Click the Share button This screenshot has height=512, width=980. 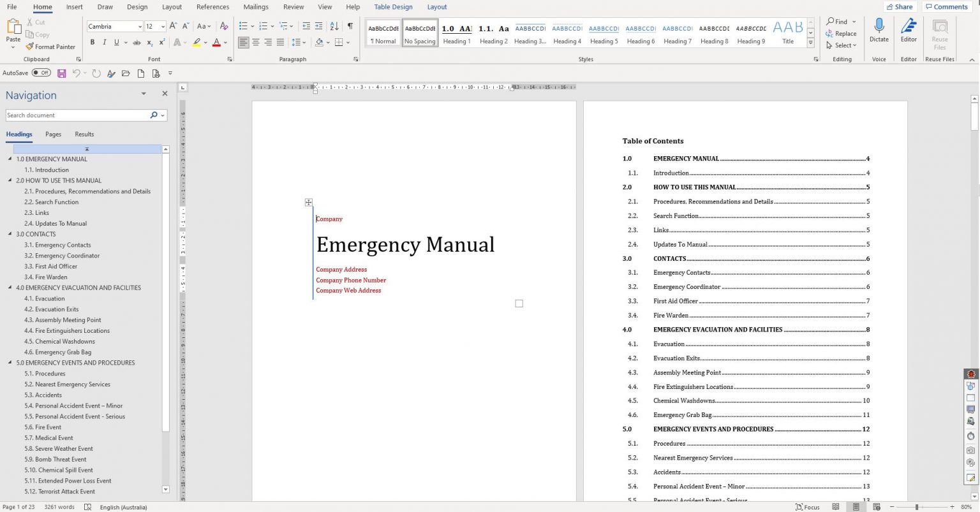coord(900,6)
